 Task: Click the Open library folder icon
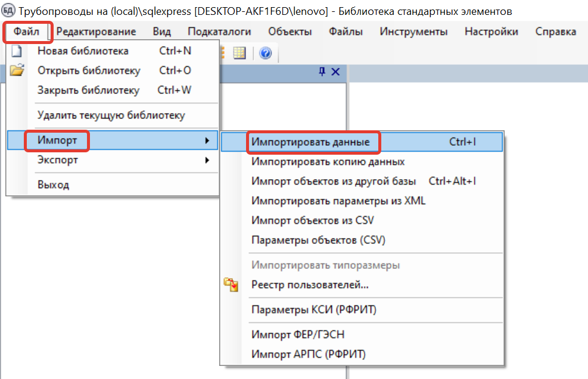click(17, 70)
